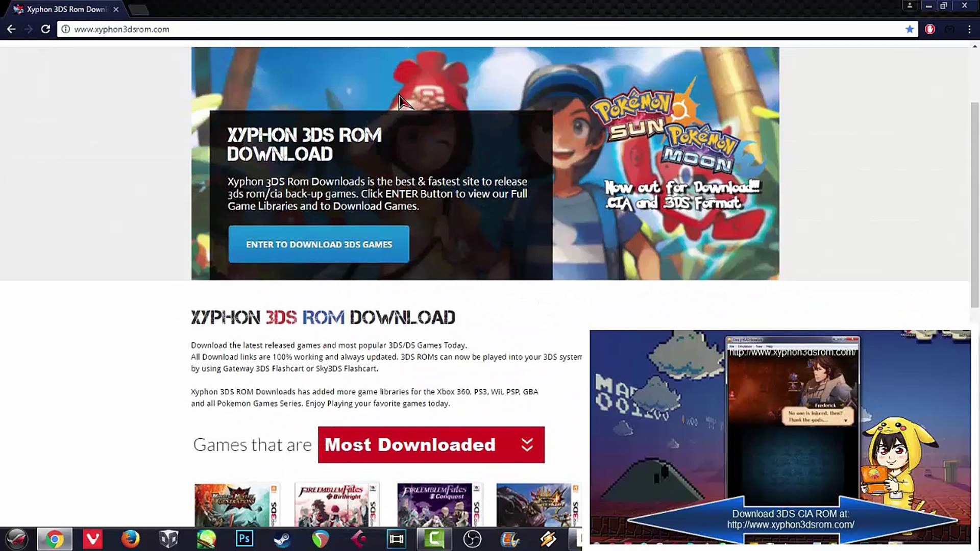Image resolution: width=980 pixels, height=551 pixels.
Task: Close the Xyphon browser tab
Action: 116,9
